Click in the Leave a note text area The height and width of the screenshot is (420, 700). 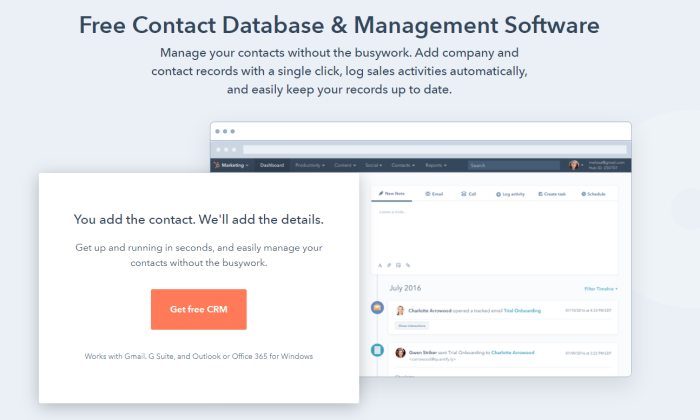point(494,232)
